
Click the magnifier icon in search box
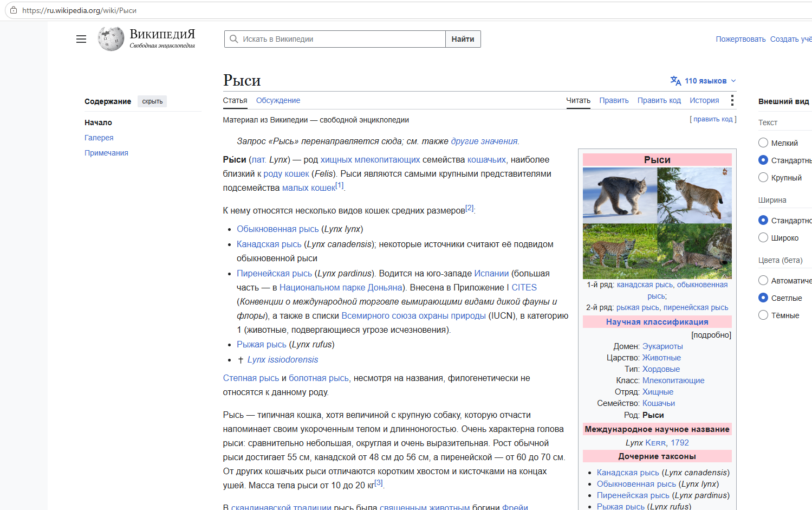(234, 39)
